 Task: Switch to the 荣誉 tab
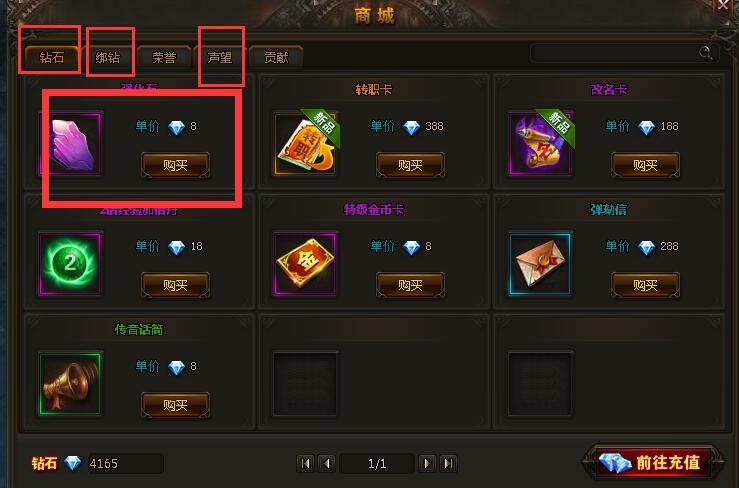coord(164,58)
